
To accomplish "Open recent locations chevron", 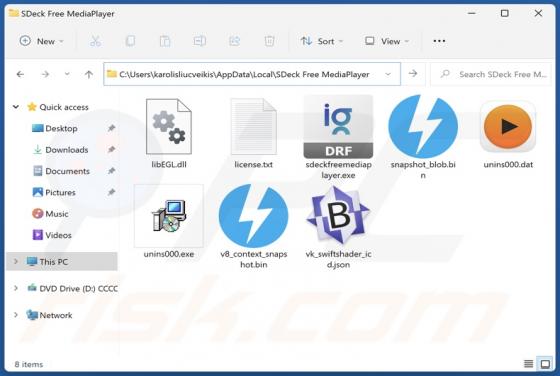I will click(67, 74).
